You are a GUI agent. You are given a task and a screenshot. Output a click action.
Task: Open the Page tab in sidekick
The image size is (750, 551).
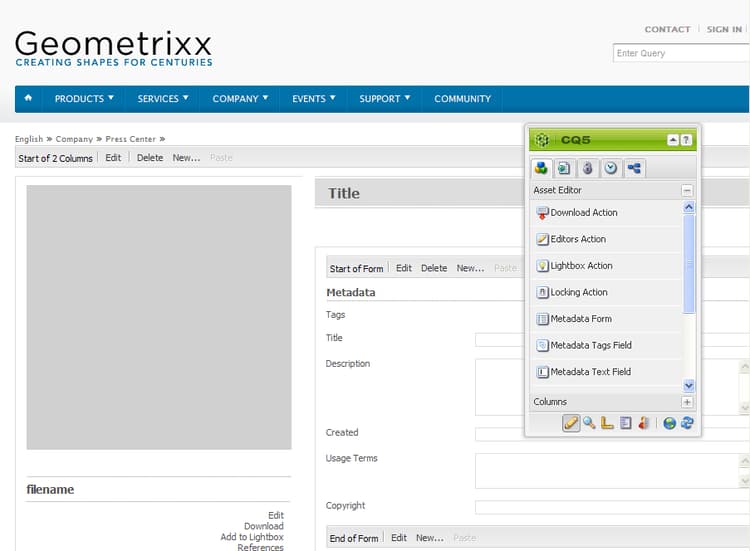coord(564,168)
